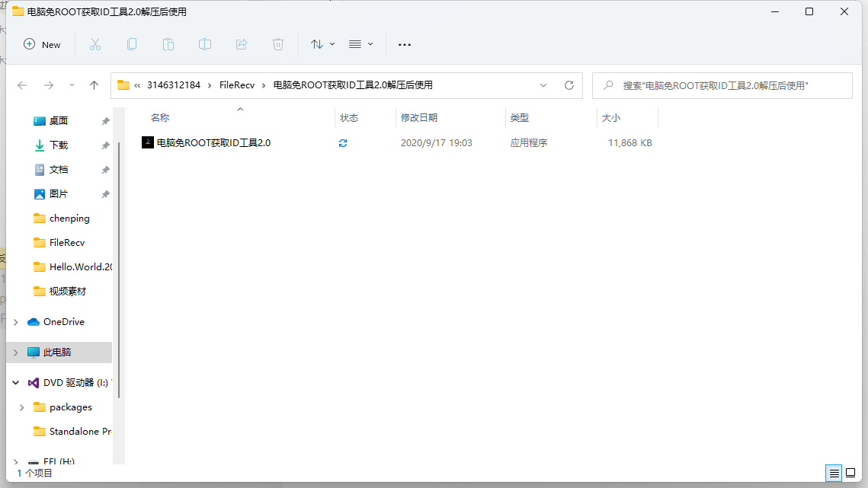
Task: Switch to details view icon
Action: point(834,473)
